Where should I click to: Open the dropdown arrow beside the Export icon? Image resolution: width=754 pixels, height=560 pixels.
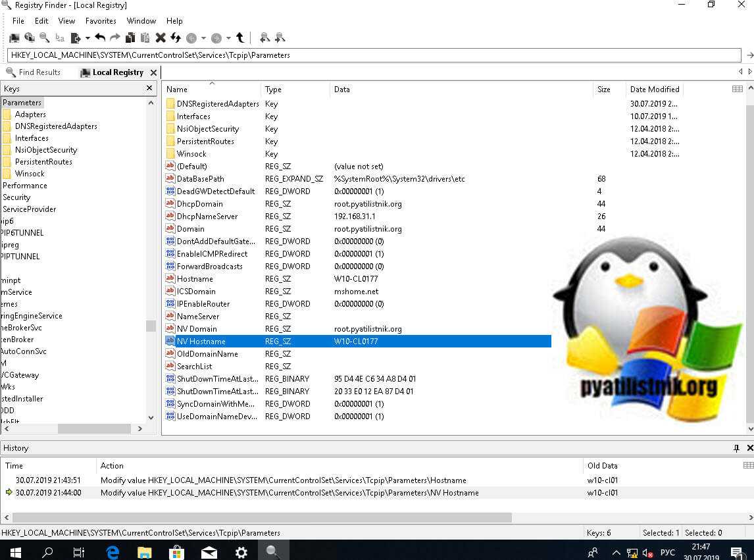[x=88, y=38]
